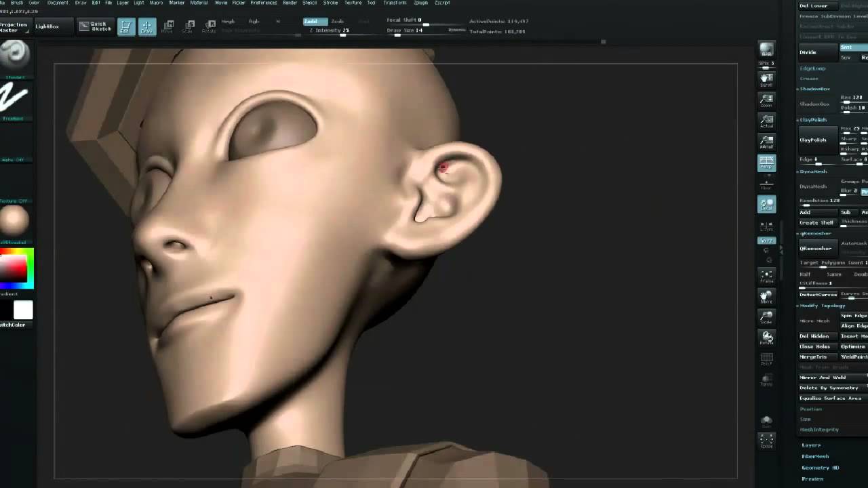Image resolution: width=868 pixels, height=488 pixels.
Task: Toggle the Floor grid button
Action: (x=766, y=184)
